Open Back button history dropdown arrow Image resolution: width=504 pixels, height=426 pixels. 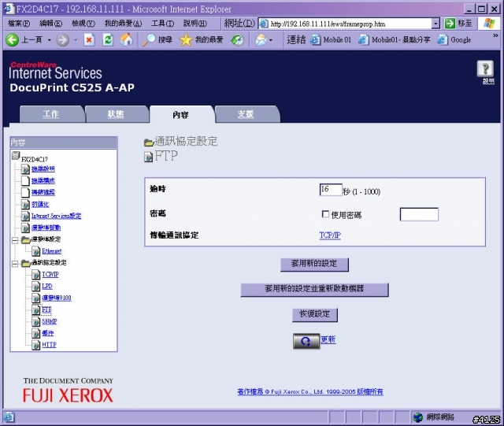(x=50, y=40)
